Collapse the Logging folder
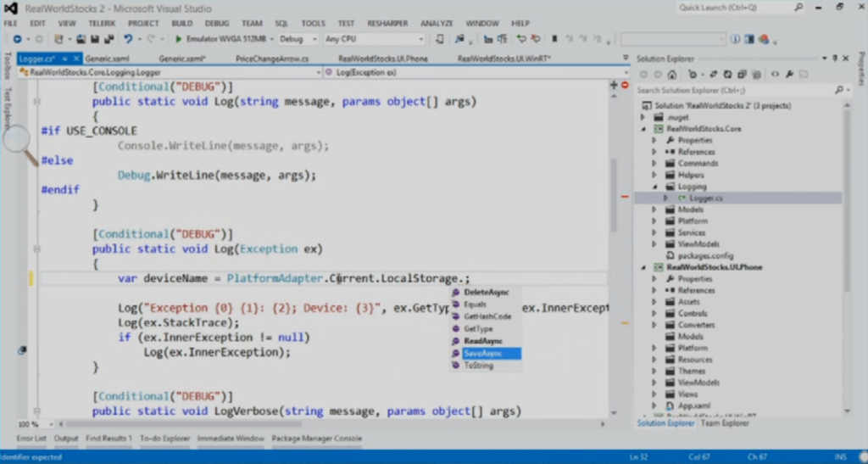The width and height of the screenshot is (868, 464). [x=655, y=187]
